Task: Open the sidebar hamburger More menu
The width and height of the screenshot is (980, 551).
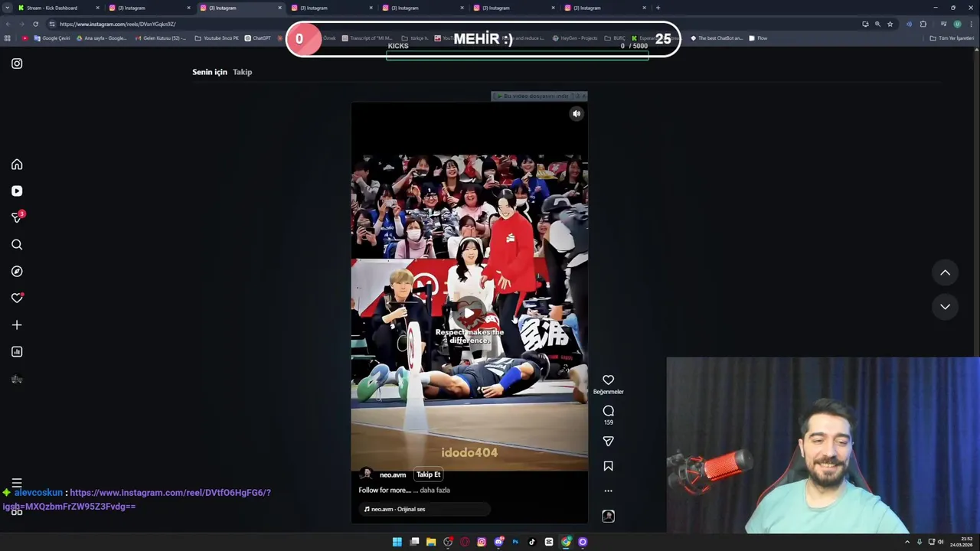Action: (x=17, y=483)
